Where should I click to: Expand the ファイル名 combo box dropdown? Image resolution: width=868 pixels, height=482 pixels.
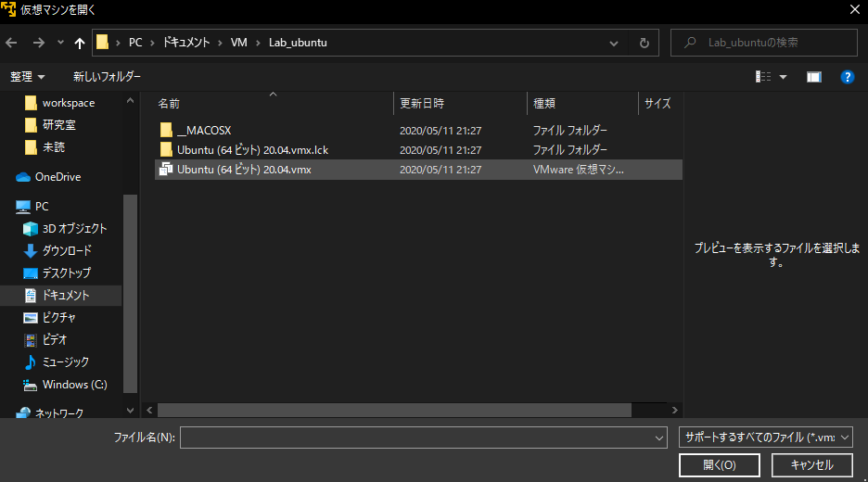(x=659, y=438)
